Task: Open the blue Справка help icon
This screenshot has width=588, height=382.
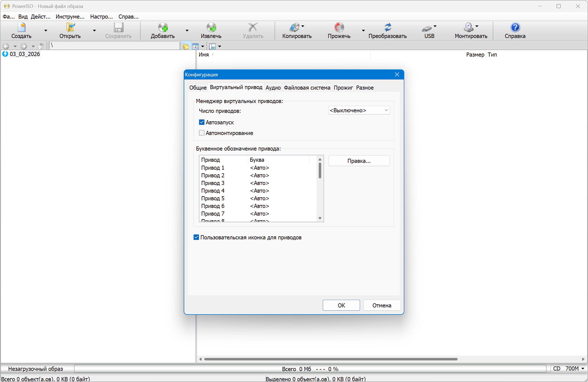Action: pos(515,28)
